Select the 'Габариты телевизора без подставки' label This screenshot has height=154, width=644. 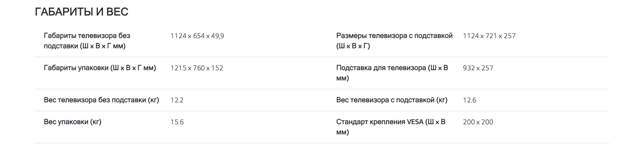87,41
